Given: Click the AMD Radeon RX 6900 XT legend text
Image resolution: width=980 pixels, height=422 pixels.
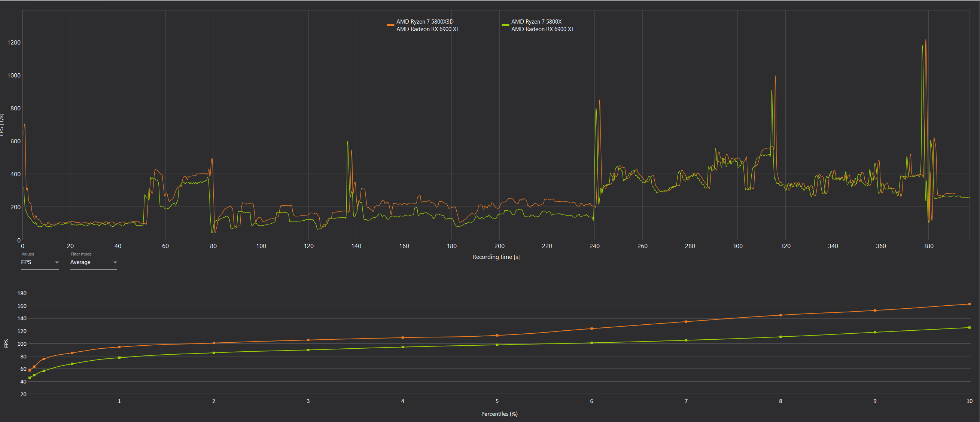Looking at the screenshot, I should pyautogui.click(x=427, y=29).
